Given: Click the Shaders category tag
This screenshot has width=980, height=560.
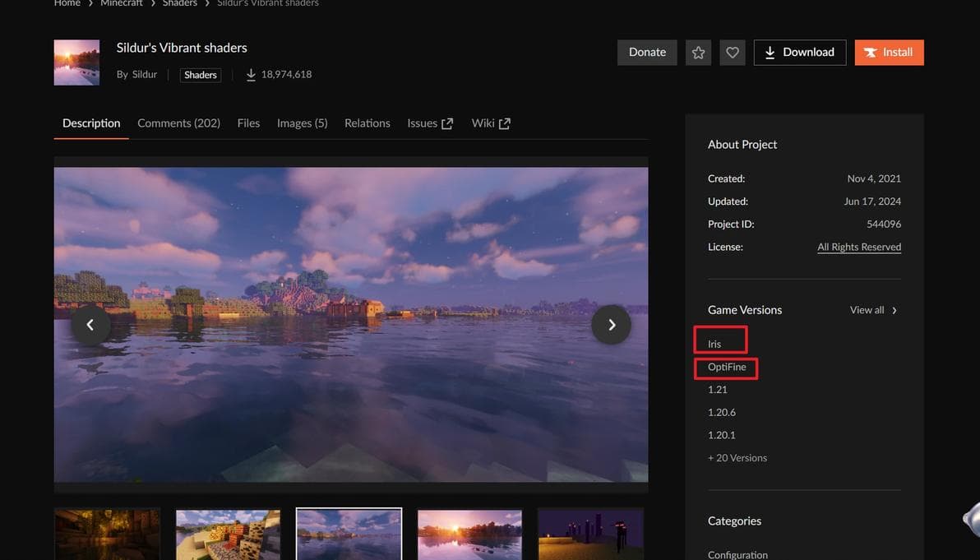Looking at the screenshot, I should pos(201,75).
